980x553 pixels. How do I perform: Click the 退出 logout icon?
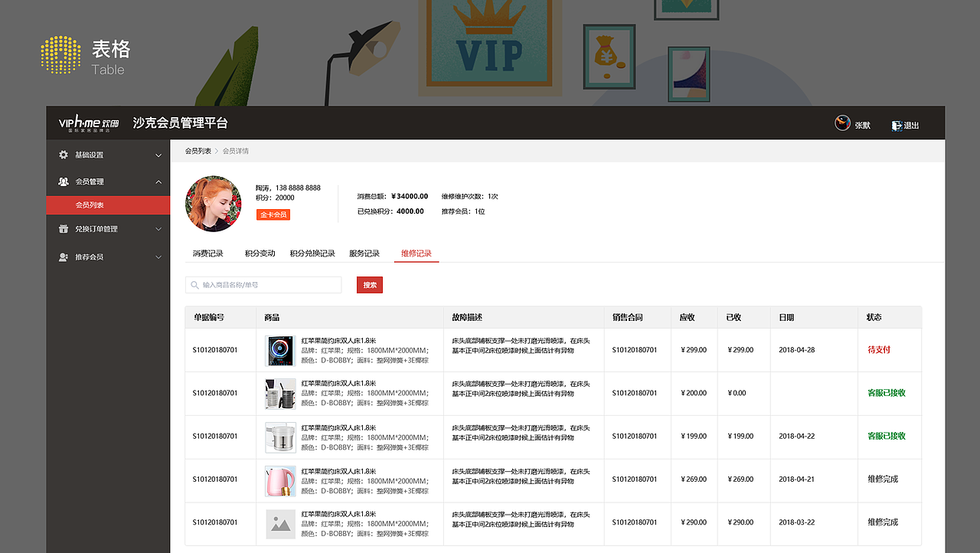point(897,126)
